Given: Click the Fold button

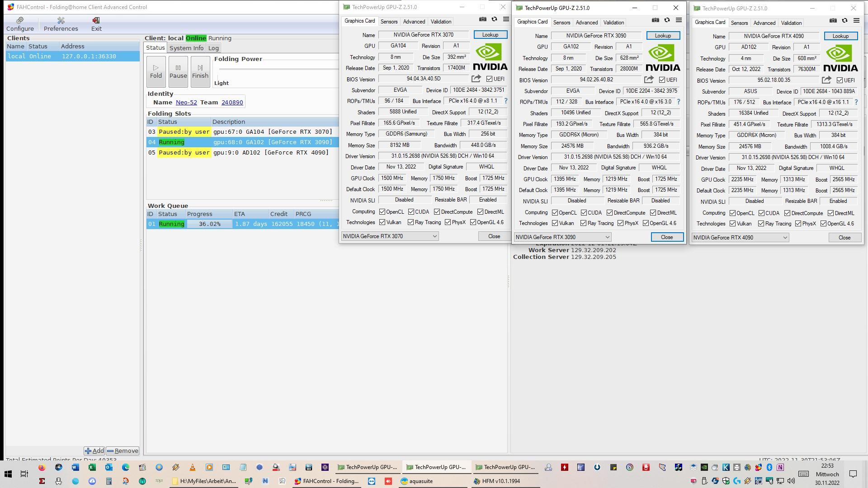Looking at the screenshot, I should pos(156,71).
